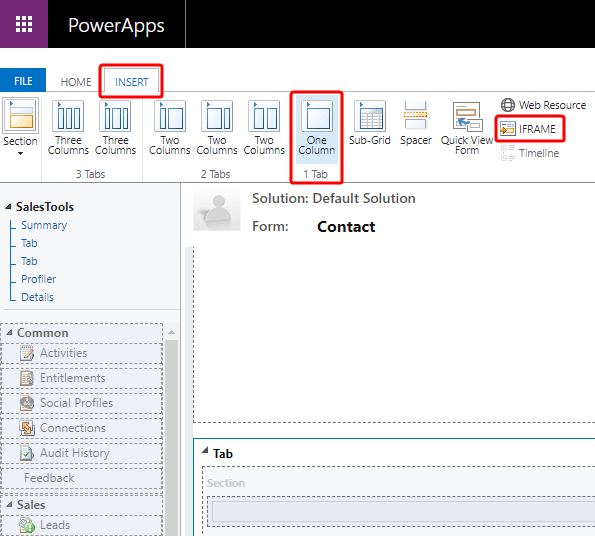Select the Section label in the form

tap(226, 483)
